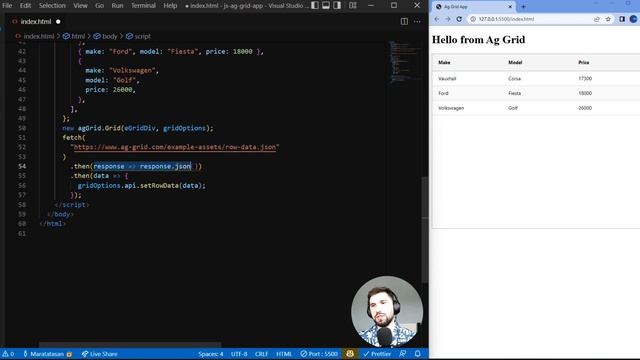Click the setRowData call on line 56
Screen dimensions: 640x360
pyautogui.click(x=159, y=185)
